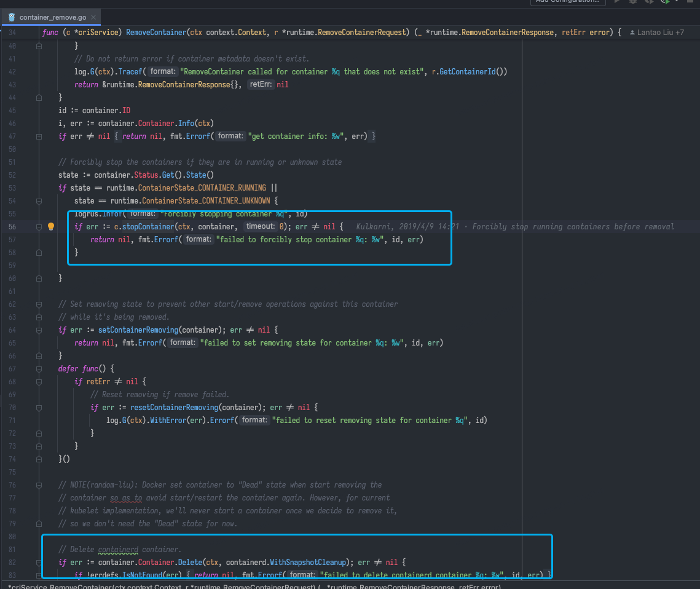Collapse the retErr if fold at line 68
The image size is (700, 589).
pos(39,382)
